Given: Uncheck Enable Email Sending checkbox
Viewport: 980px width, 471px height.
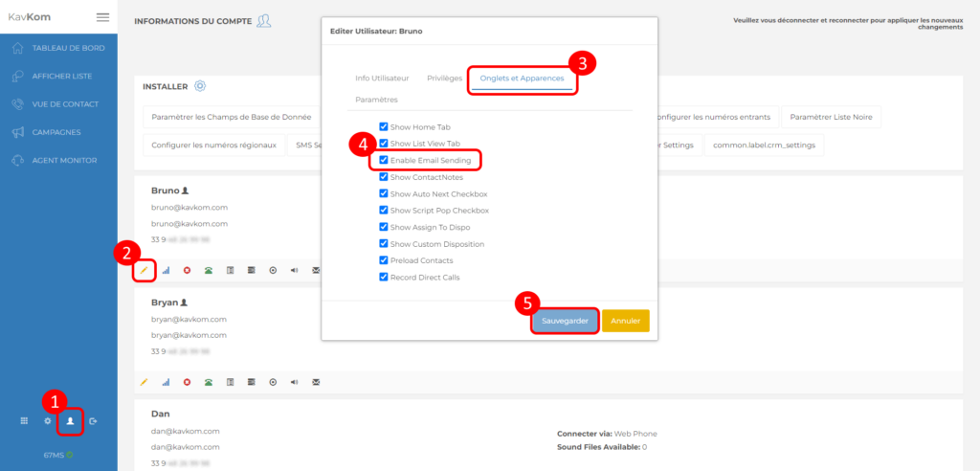Looking at the screenshot, I should [x=384, y=160].
